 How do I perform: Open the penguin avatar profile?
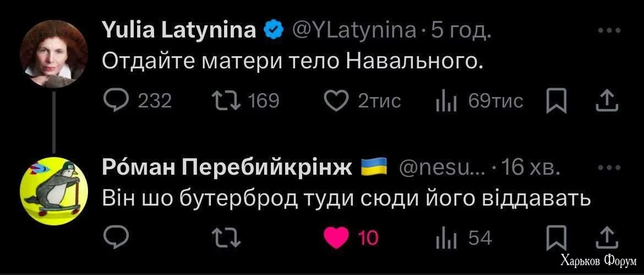tap(54, 190)
